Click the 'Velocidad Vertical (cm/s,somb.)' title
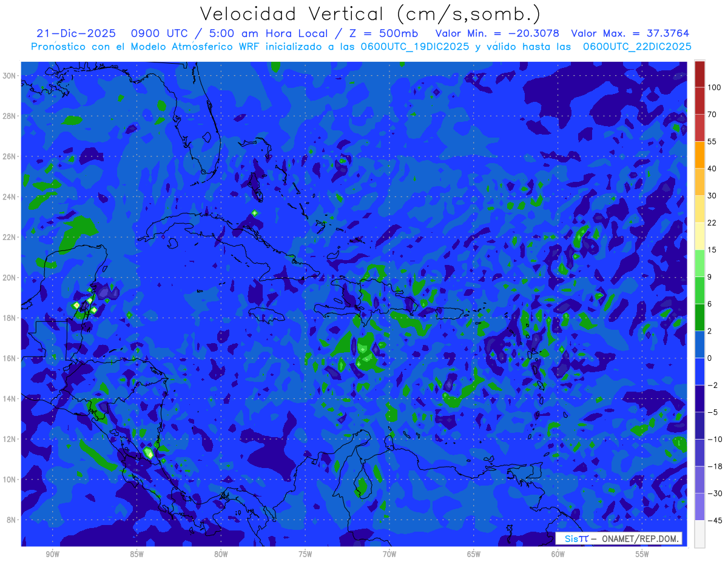This screenshot has width=728, height=562. 370,14
